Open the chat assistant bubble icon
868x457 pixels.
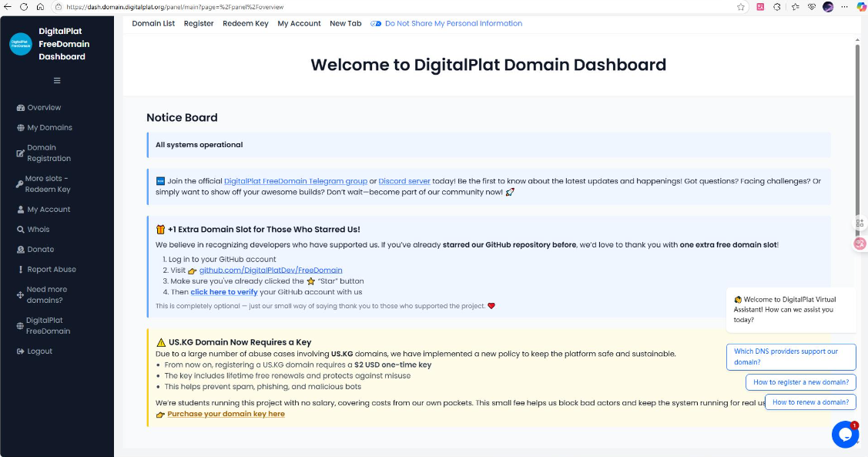(x=845, y=435)
